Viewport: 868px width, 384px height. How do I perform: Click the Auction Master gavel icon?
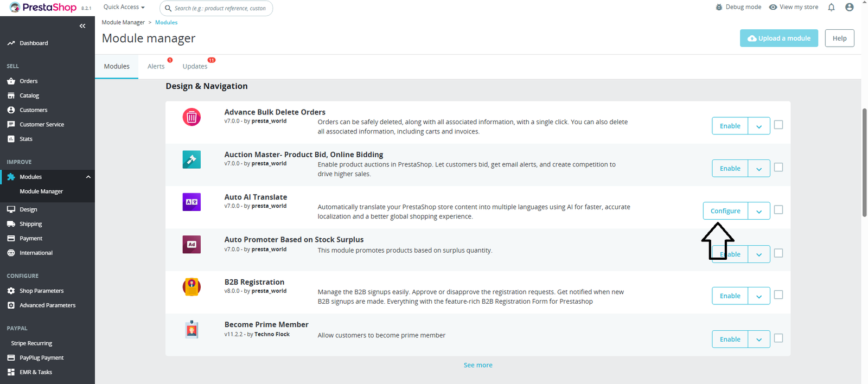(x=192, y=159)
